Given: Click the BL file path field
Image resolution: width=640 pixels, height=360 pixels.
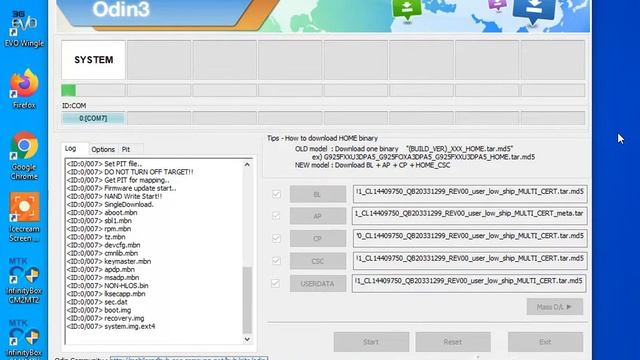Looking at the screenshot, I should point(469,193).
